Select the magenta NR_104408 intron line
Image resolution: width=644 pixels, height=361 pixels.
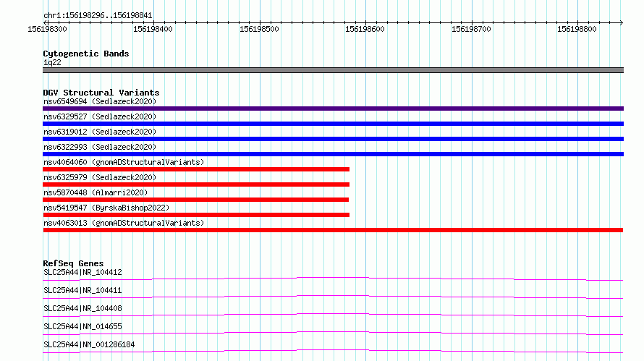[x=333, y=315]
